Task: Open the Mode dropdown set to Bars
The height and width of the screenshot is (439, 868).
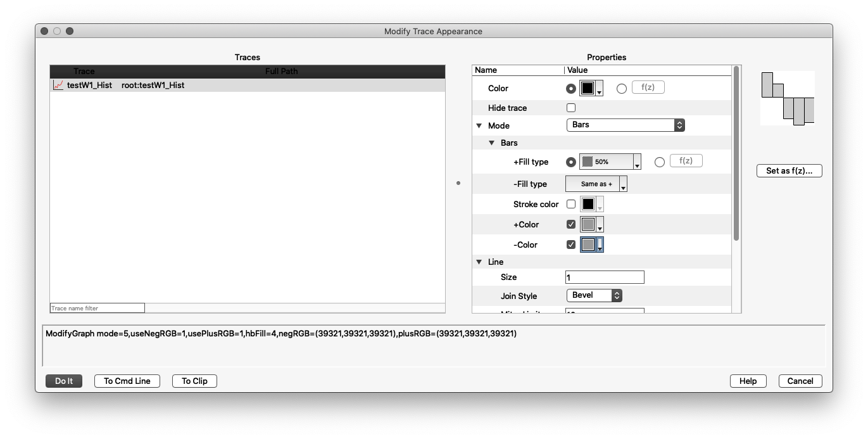Action: (626, 125)
